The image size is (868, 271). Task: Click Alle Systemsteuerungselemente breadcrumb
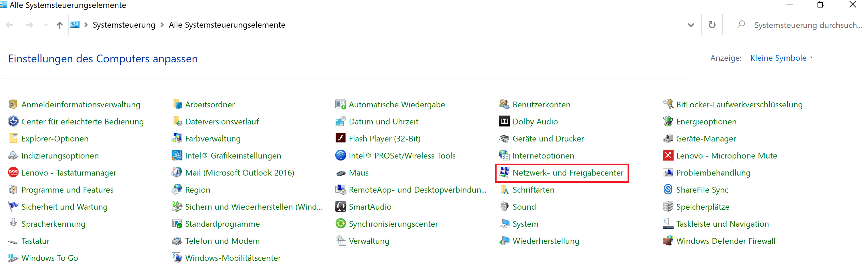[x=227, y=25]
